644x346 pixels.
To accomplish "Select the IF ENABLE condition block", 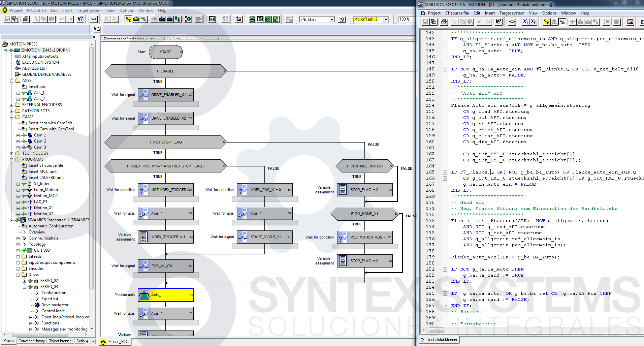I will (165, 71).
